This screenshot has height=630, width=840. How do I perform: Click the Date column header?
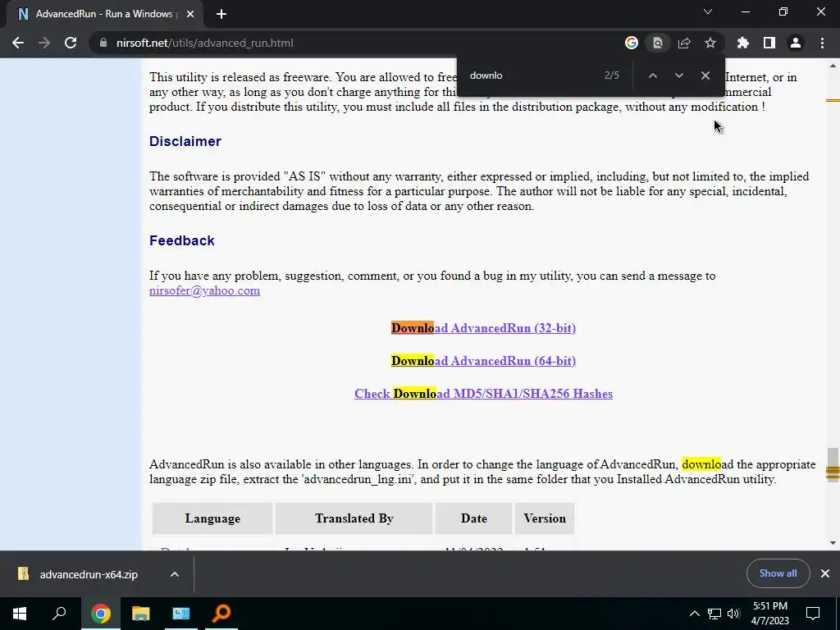473,518
